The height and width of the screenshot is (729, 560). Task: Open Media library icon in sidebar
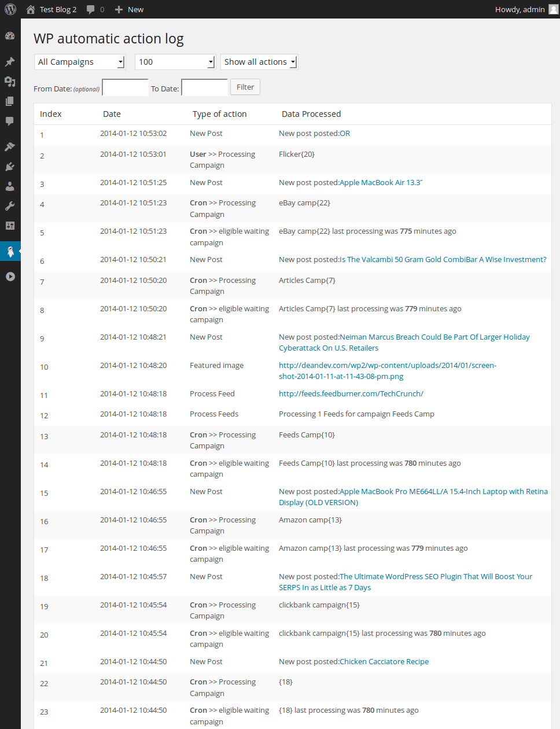pyautogui.click(x=10, y=82)
